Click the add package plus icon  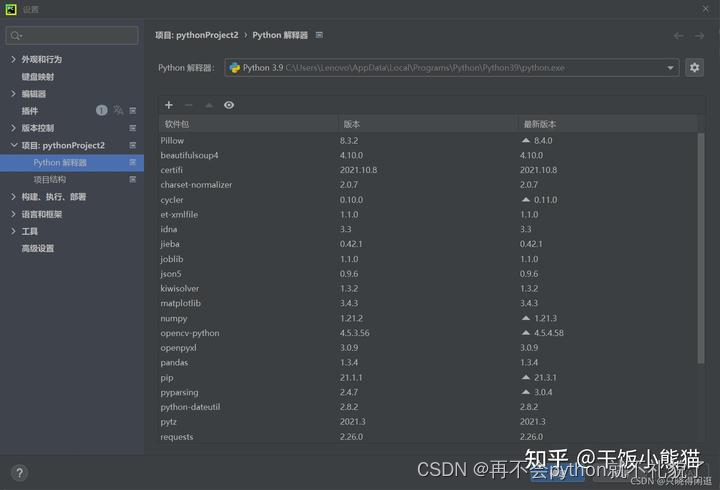point(169,105)
